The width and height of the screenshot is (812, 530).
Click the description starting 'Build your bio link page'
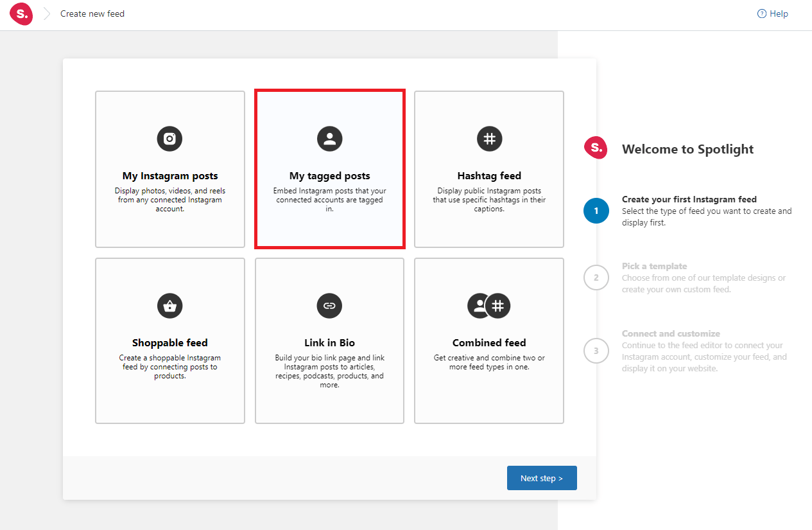click(330, 371)
